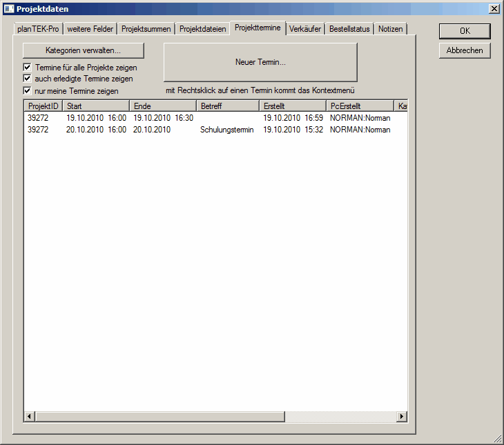
Task: Click the horizontal scrollbar left arrow
Action: click(x=30, y=417)
